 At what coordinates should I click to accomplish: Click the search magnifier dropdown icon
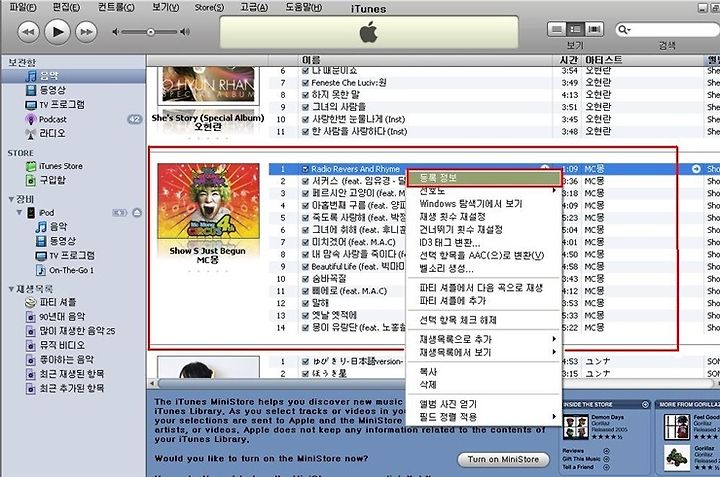point(624,30)
